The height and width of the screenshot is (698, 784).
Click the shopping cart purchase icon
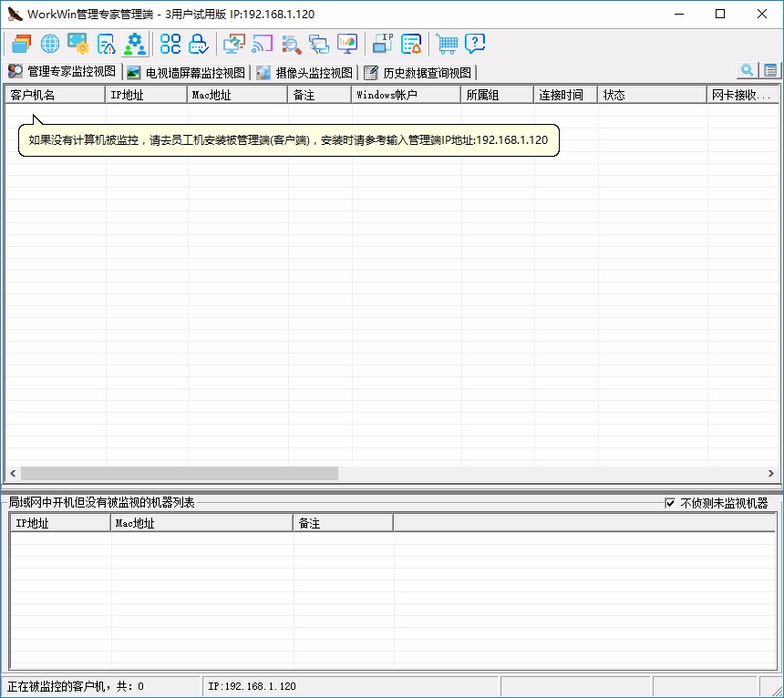coord(447,43)
